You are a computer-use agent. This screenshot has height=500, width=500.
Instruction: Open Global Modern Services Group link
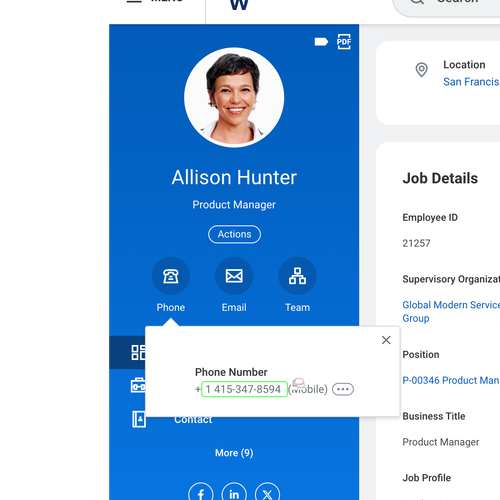pyautogui.click(x=451, y=311)
